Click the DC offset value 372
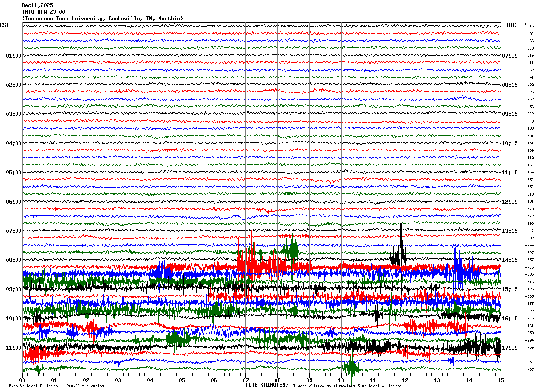Viewport: 536px width, 392px height. pos(531,216)
